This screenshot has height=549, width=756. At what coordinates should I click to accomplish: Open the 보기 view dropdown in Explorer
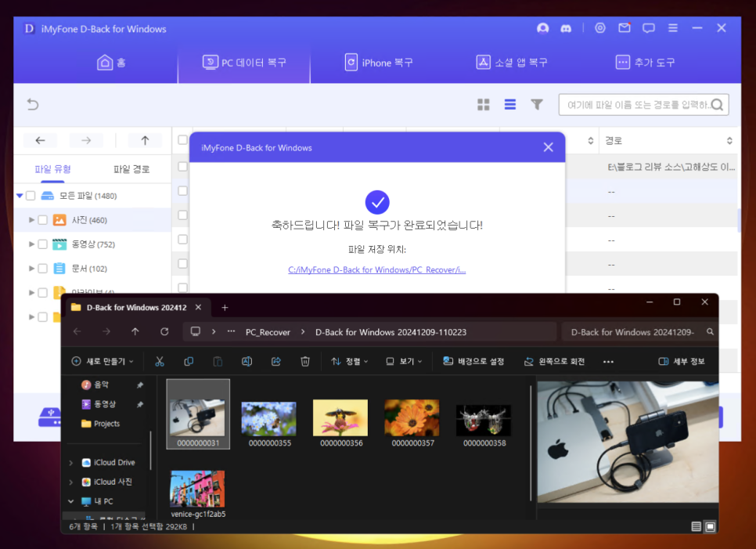coord(404,361)
